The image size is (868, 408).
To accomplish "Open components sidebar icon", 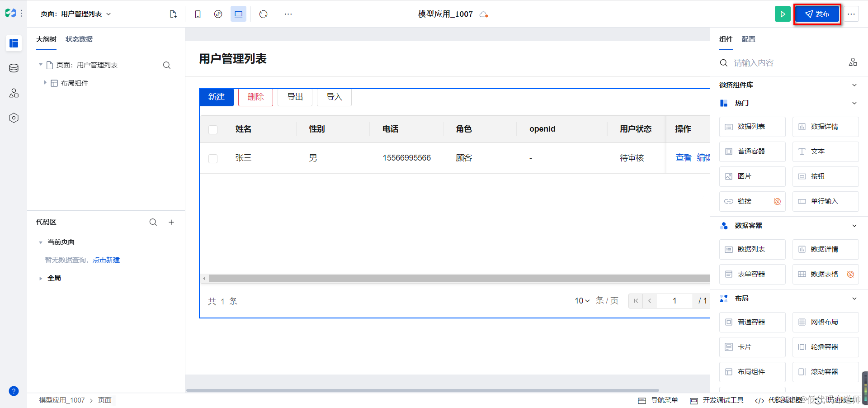I will [14, 93].
